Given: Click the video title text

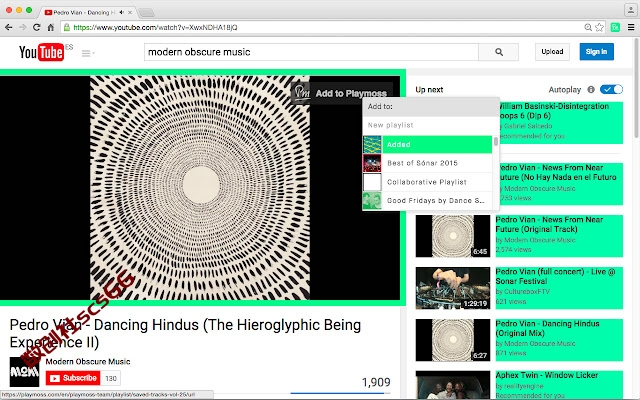Looking at the screenshot, I should 185,333.
